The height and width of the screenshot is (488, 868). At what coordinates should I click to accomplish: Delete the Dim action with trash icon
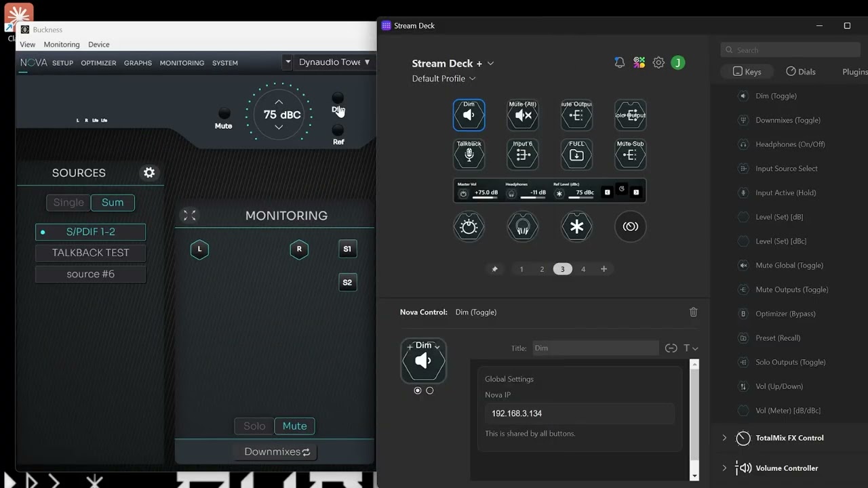coord(693,312)
